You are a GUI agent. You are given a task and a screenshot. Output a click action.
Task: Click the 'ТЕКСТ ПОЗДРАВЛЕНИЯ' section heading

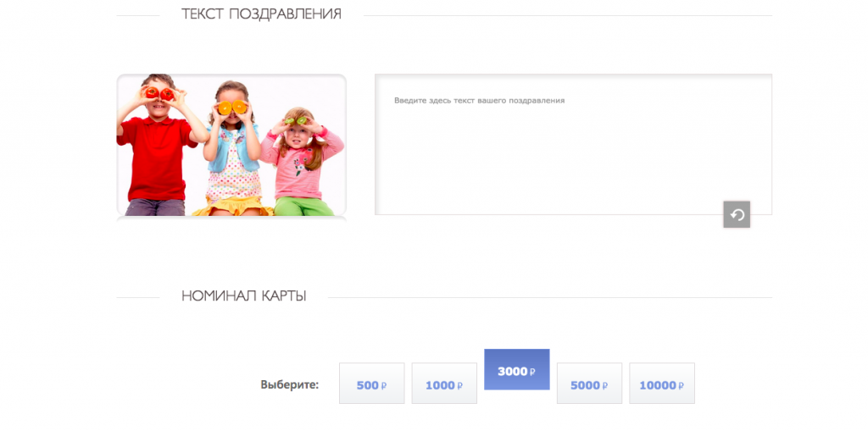click(x=261, y=14)
